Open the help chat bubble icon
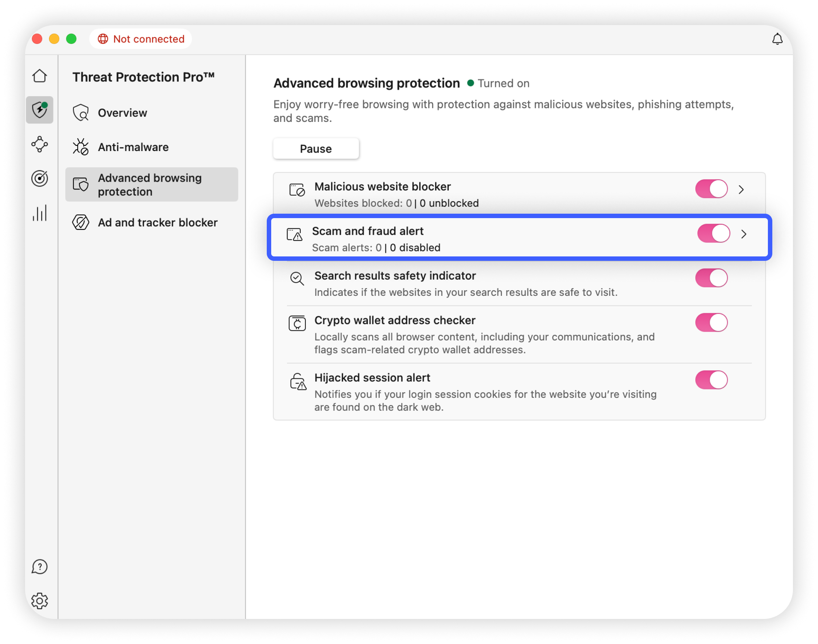This screenshot has height=644, width=818. [x=39, y=567]
